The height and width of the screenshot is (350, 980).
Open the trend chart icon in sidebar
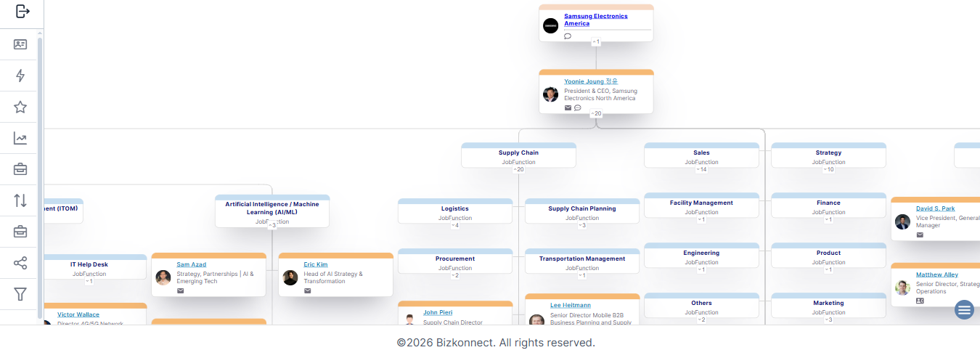[20, 138]
